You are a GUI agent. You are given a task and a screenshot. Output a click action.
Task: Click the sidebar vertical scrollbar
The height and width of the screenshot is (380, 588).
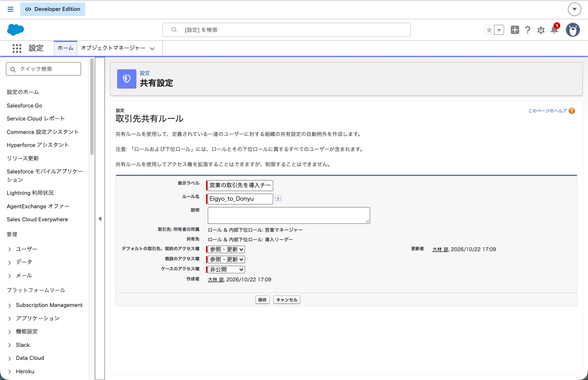pos(91,107)
